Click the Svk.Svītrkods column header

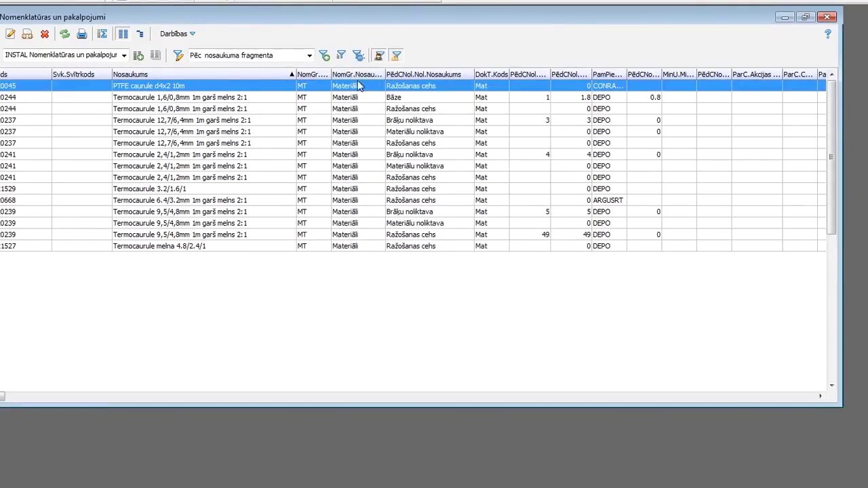pos(81,75)
